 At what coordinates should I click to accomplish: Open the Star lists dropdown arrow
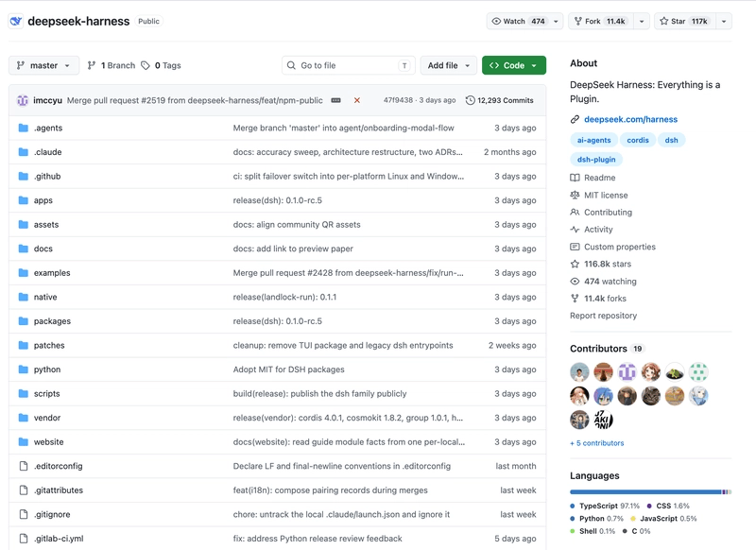724,21
